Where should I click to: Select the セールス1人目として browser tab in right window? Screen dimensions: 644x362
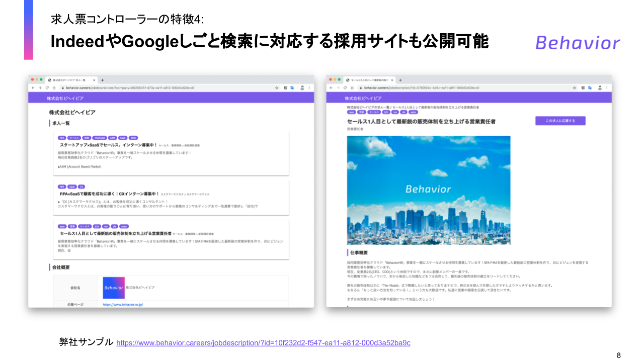tap(369, 80)
